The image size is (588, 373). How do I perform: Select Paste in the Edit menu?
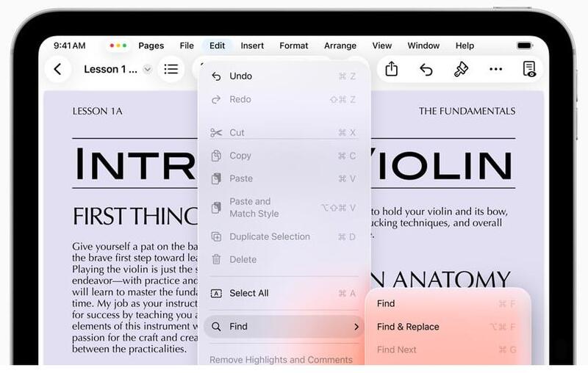click(284, 178)
